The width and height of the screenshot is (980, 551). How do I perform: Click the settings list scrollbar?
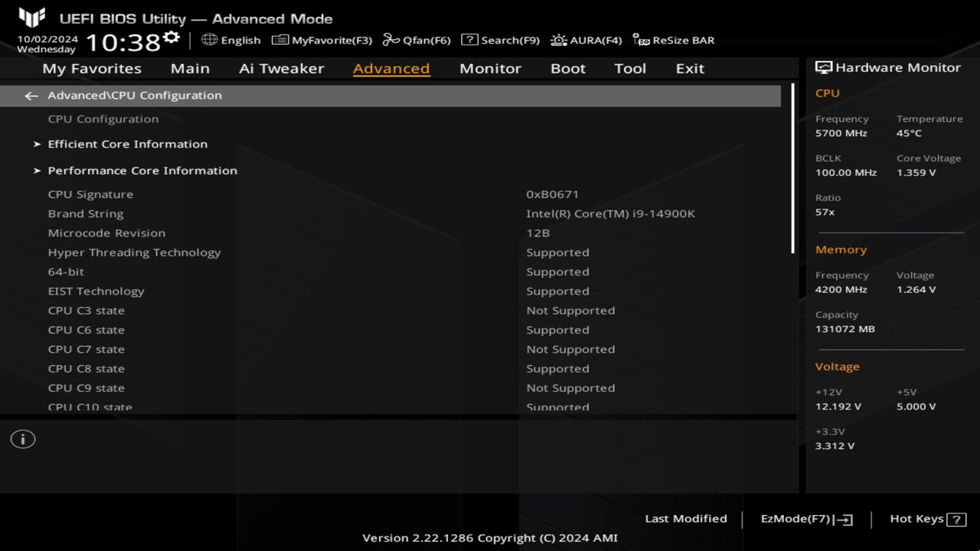(x=792, y=168)
